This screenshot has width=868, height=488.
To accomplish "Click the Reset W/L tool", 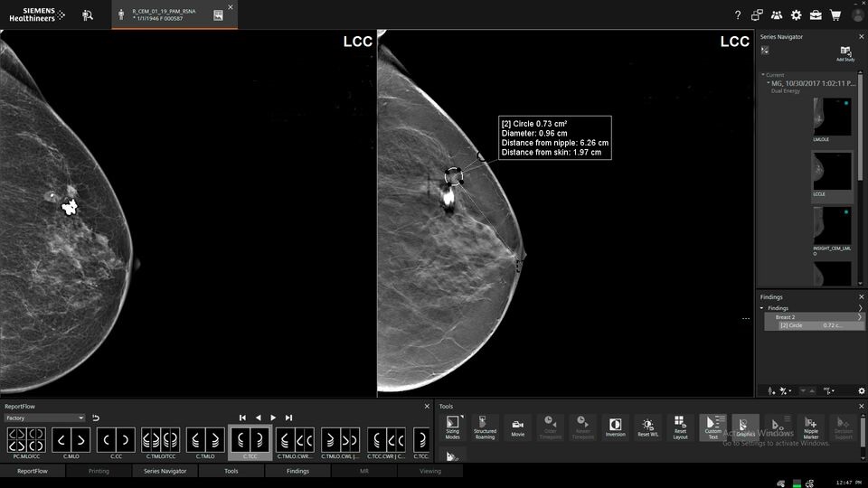I will click(x=647, y=427).
